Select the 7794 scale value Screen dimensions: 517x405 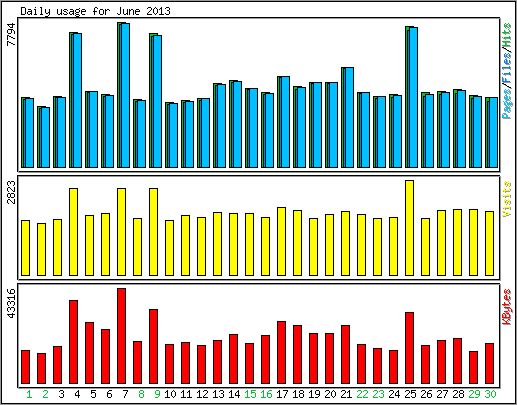[x=11, y=34]
